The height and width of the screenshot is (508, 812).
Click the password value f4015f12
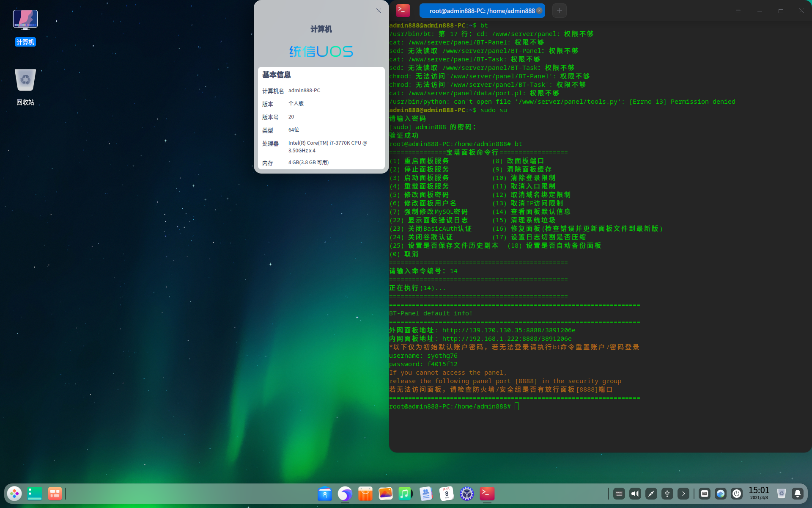[442, 364]
